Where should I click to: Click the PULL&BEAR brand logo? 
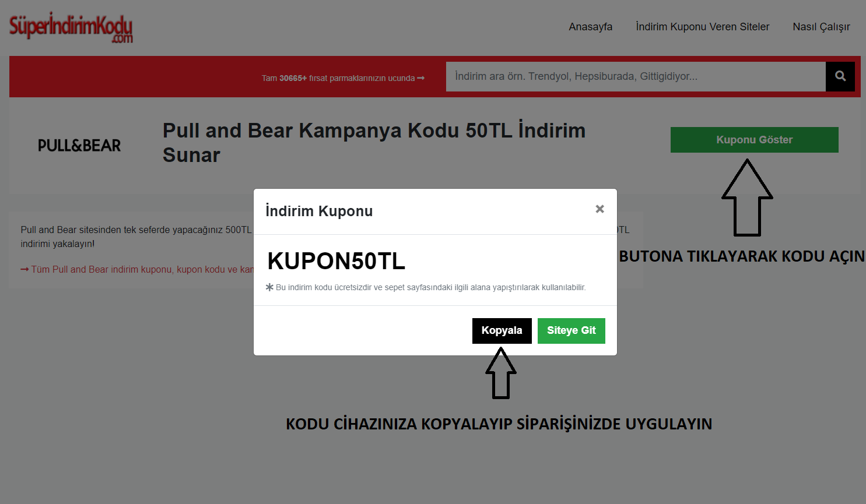[79, 144]
